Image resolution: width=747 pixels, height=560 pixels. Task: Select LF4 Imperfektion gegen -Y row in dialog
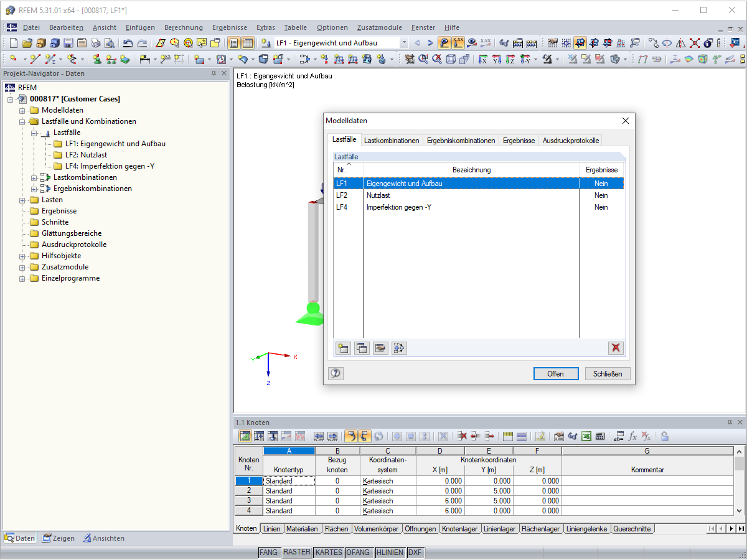click(x=478, y=207)
